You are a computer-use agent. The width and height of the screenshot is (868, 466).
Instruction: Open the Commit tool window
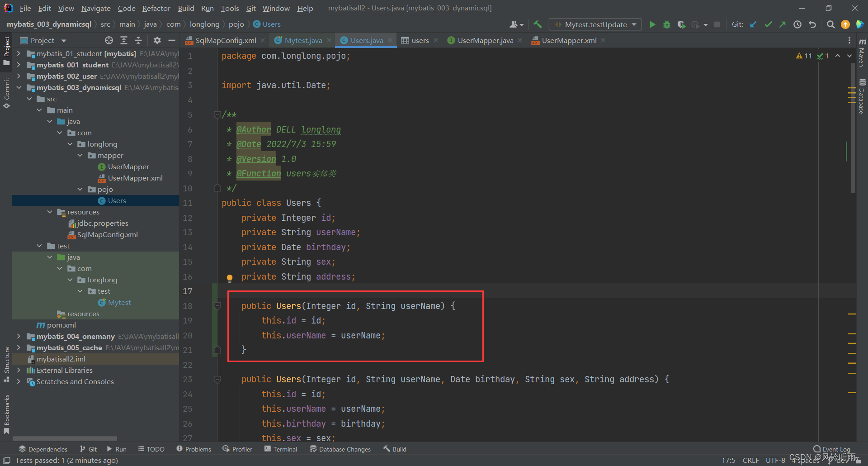coord(6,93)
